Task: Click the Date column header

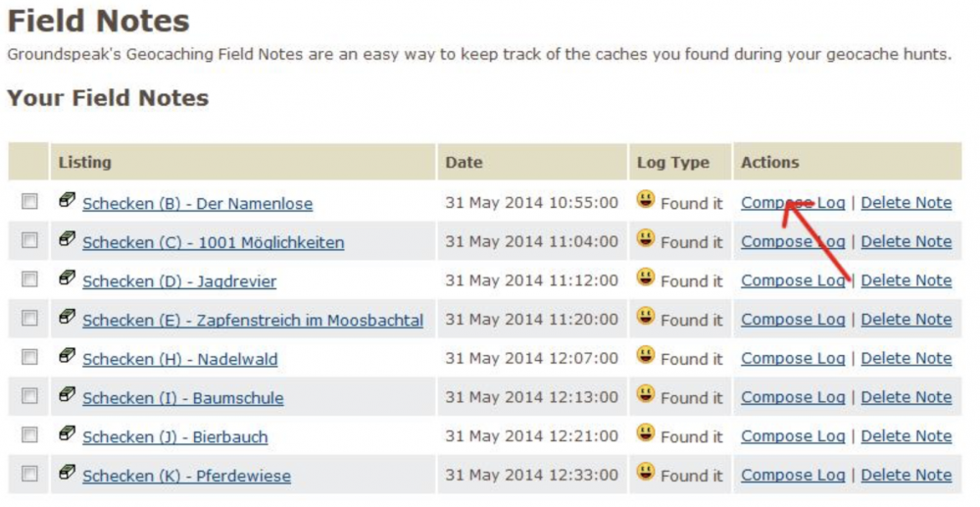Action: tap(464, 163)
